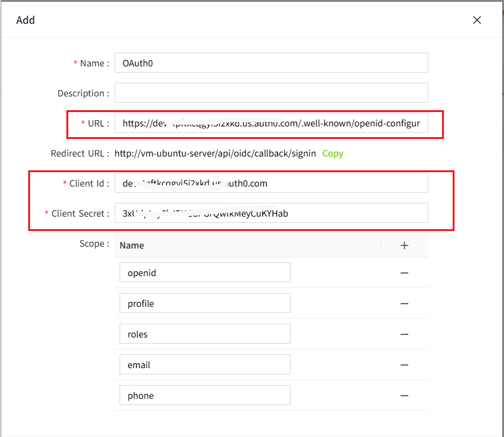This screenshot has width=504, height=437.
Task: Select the Redirect URL text
Action: (x=215, y=153)
